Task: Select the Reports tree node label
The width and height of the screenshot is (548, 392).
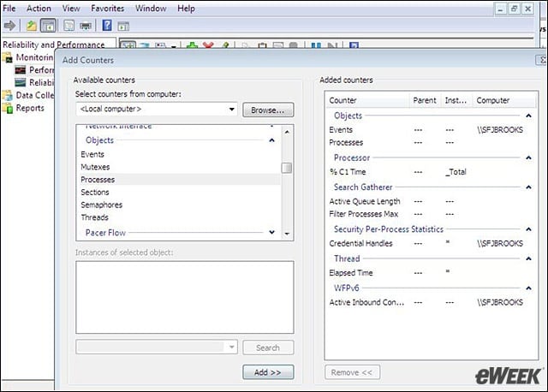Action: [30, 108]
